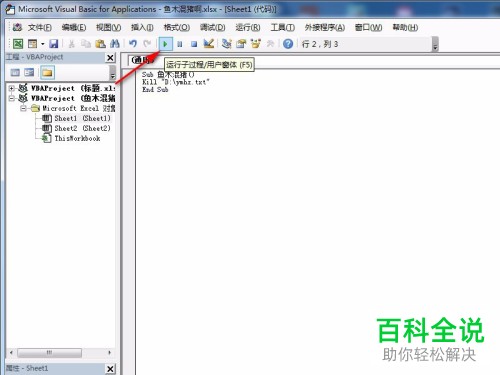Open the 视图(V) menu
This screenshot has width=500, height=375.
[x=108, y=27]
